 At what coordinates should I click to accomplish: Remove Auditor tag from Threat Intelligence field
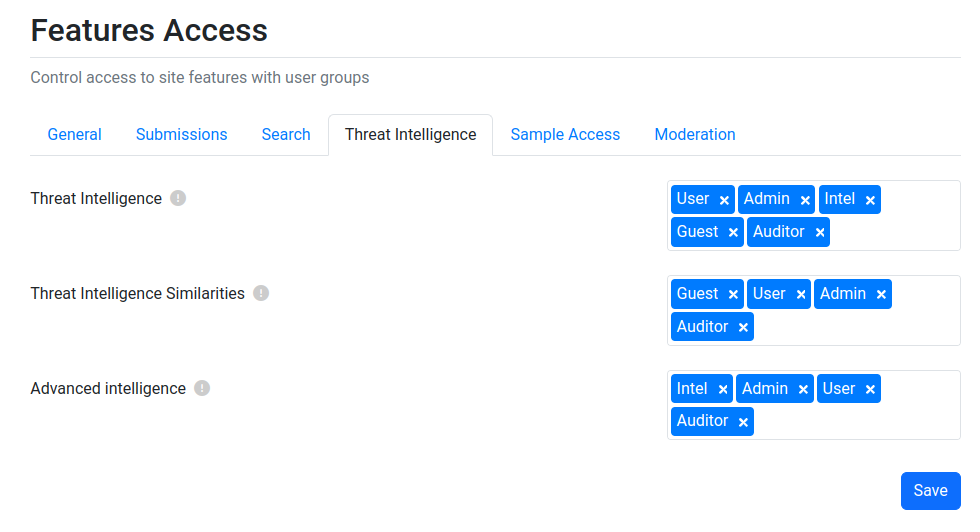pos(820,233)
